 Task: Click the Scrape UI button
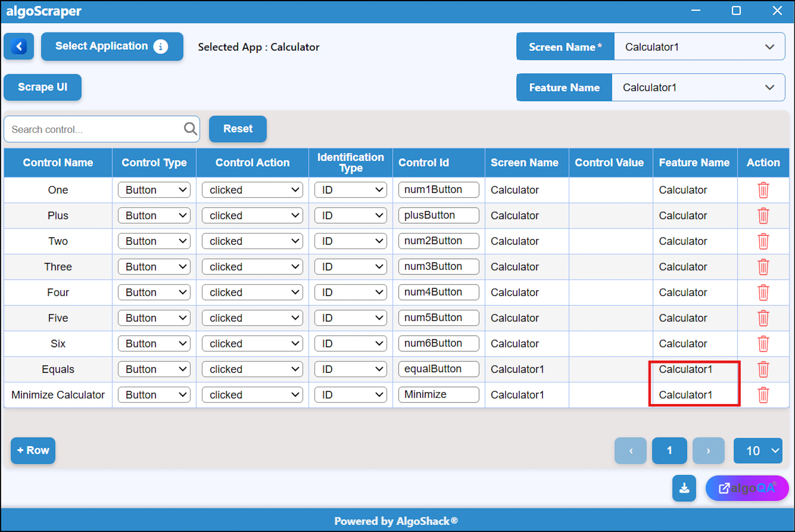pos(42,87)
